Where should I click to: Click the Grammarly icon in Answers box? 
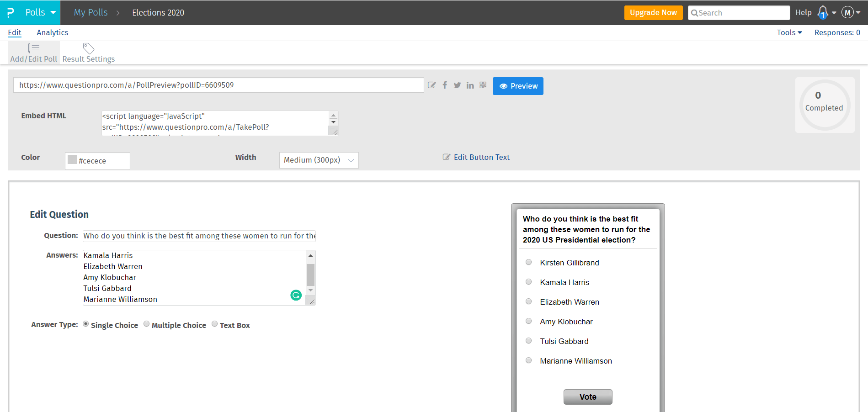[296, 295]
